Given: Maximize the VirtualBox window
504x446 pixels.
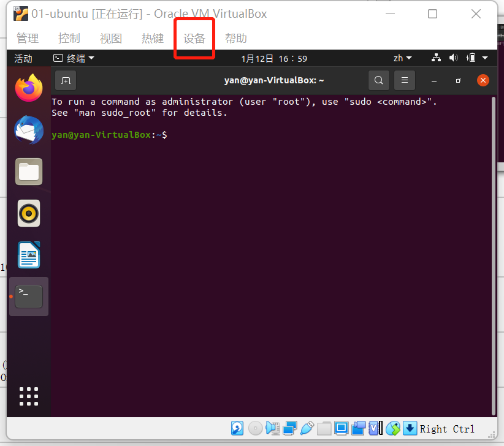Looking at the screenshot, I should [x=433, y=14].
